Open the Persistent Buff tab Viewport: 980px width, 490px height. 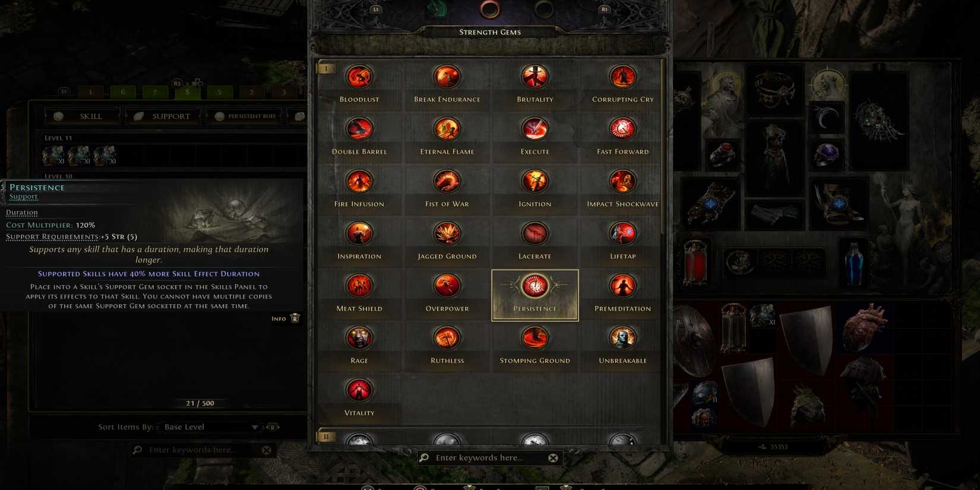coord(246,116)
